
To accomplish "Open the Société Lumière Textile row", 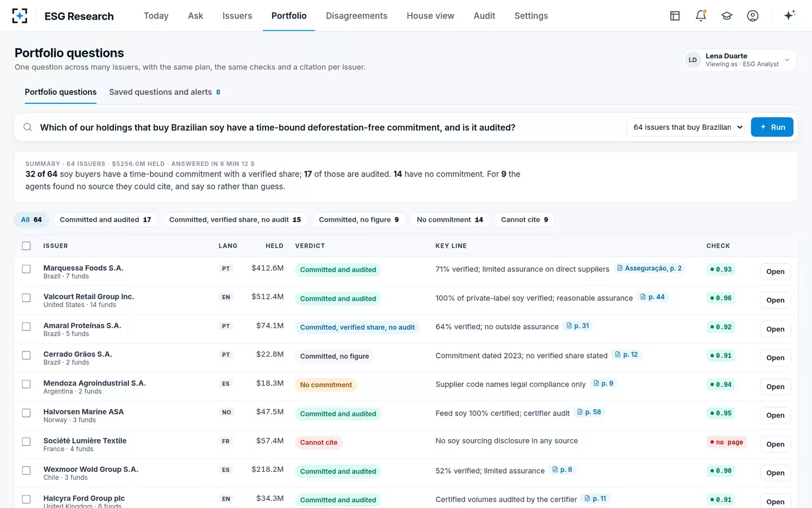I will click(x=775, y=444).
